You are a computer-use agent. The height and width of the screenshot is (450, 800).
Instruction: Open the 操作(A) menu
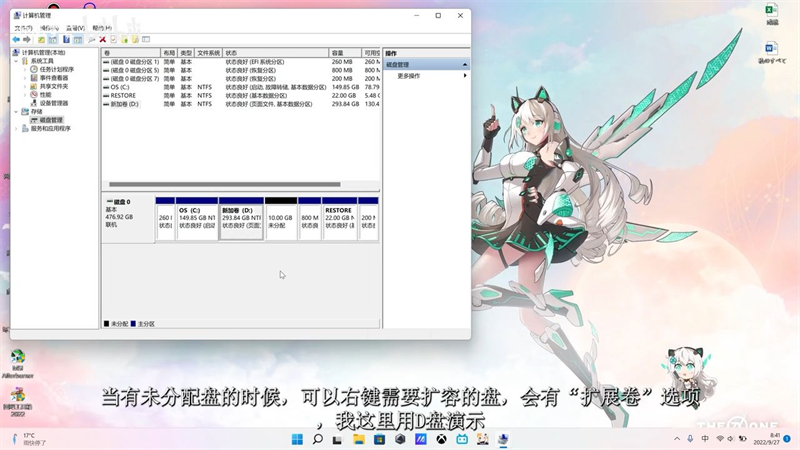pos(49,28)
